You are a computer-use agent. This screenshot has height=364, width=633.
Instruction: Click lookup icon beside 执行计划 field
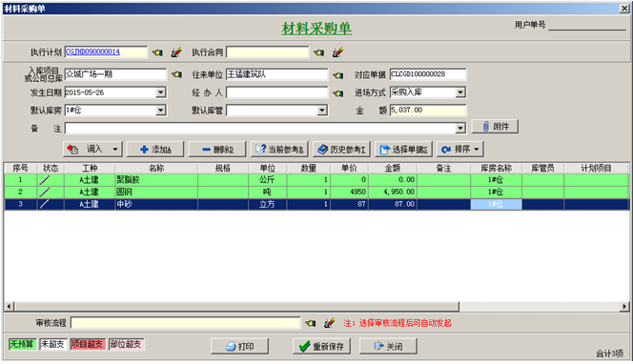point(157,52)
